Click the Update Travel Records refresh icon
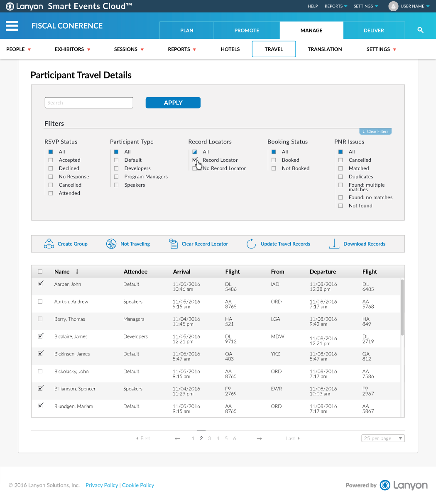436x504 pixels. (251, 244)
